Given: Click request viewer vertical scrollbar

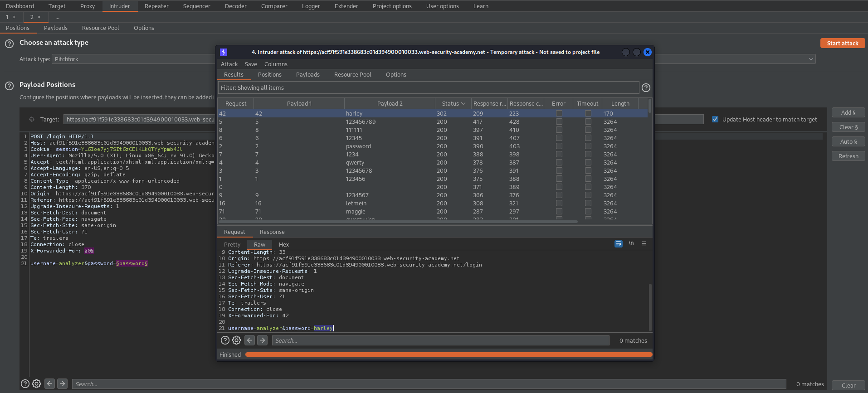Looking at the screenshot, I should [x=650, y=307].
